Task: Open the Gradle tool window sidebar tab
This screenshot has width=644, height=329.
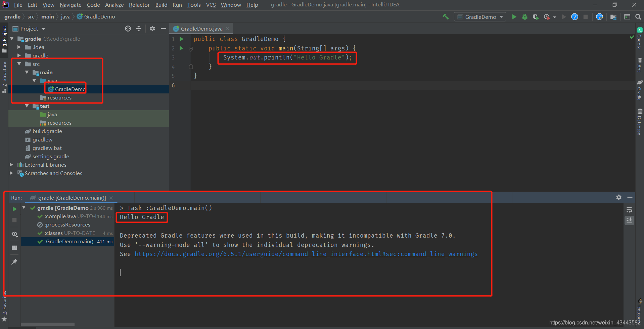Action: pos(640,90)
